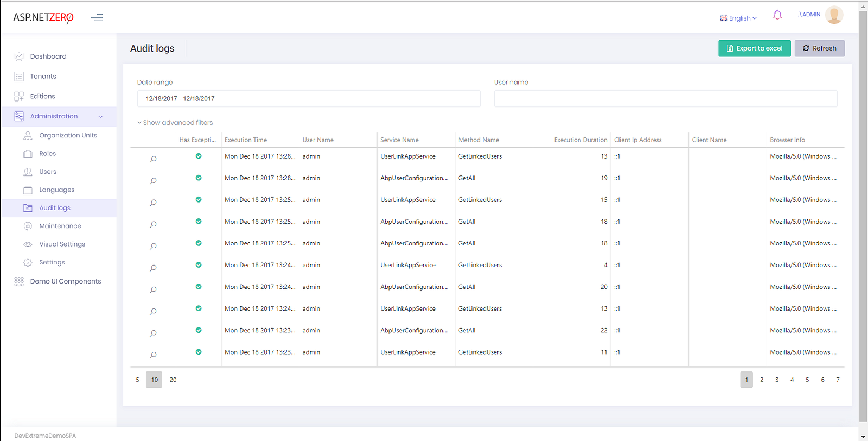868x441 pixels.
Task: Click Export to excel button
Action: [755, 48]
